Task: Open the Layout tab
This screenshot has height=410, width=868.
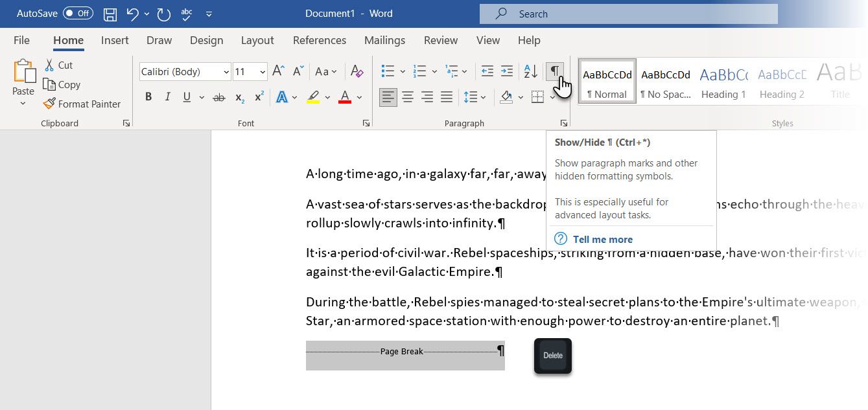Action: tap(257, 40)
